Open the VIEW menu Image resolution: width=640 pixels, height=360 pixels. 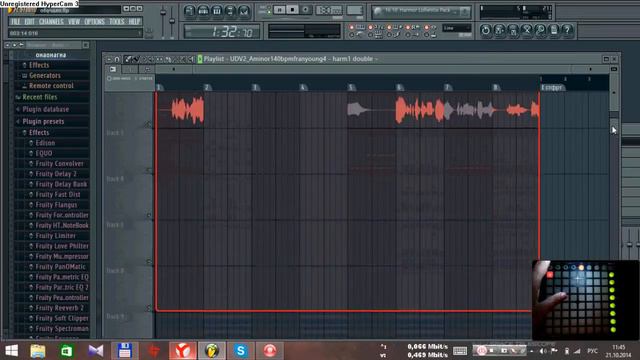(x=74, y=21)
